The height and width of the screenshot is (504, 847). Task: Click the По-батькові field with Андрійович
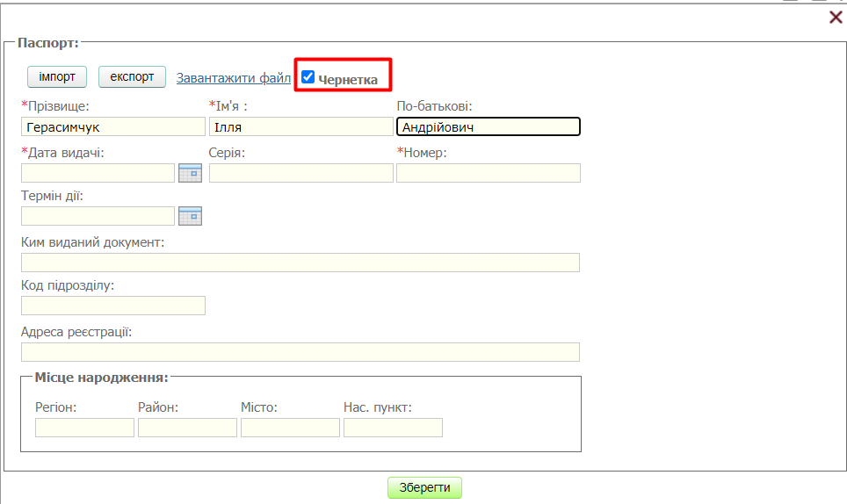(x=489, y=127)
